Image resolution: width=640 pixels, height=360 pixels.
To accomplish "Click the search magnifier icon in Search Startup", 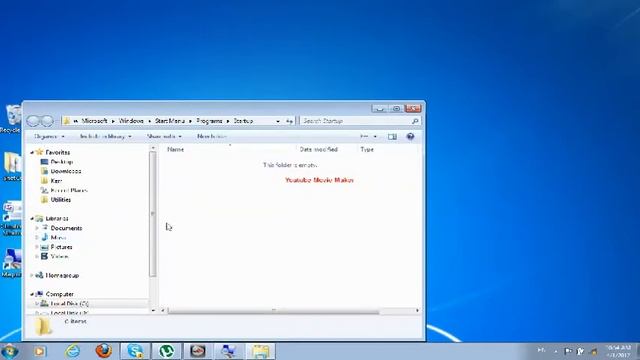I will tap(415, 121).
